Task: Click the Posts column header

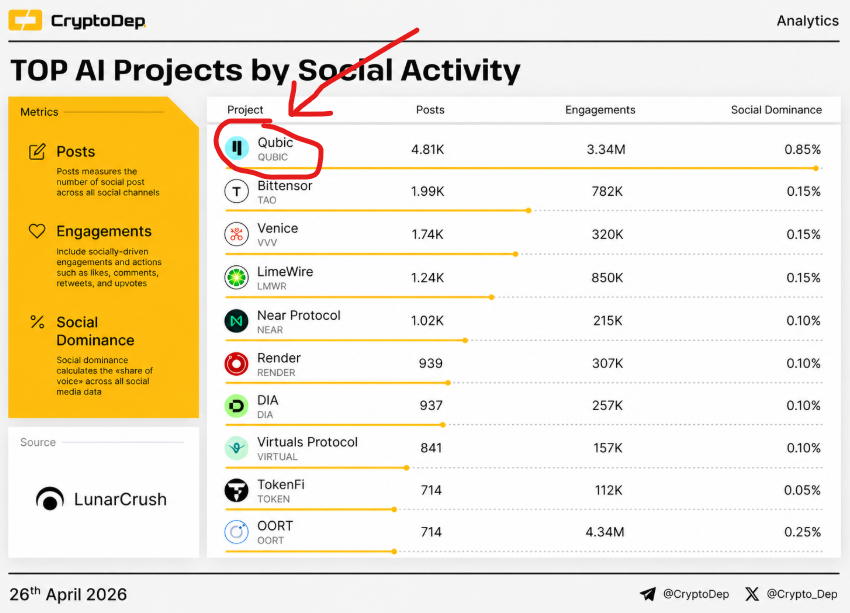Action: tap(430, 110)
